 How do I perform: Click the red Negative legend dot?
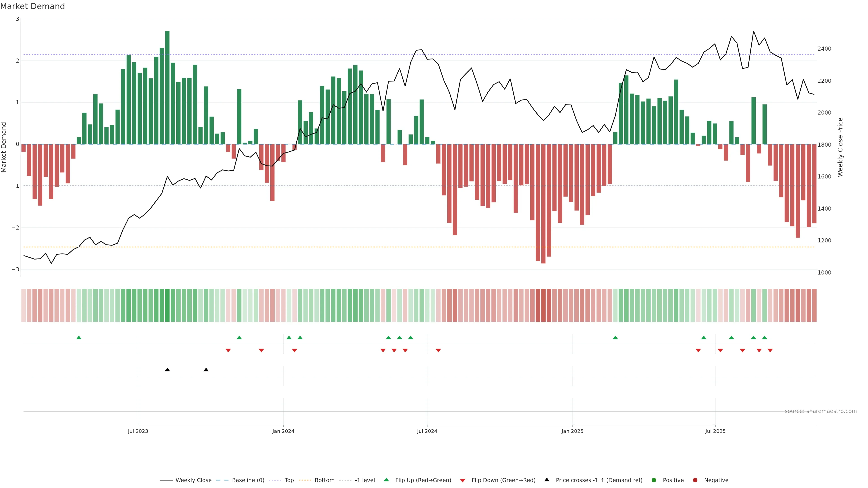695,480
